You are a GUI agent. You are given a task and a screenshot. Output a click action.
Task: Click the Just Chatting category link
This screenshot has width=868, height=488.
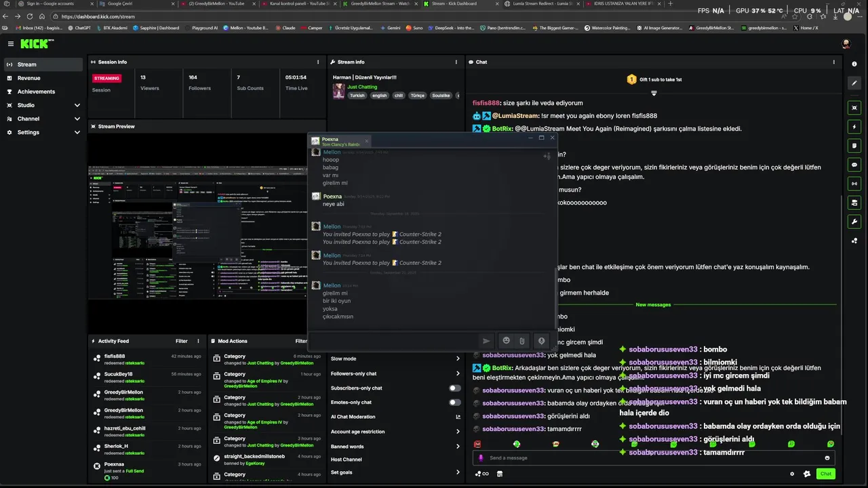pyautogui.click(x=362, y=87)
